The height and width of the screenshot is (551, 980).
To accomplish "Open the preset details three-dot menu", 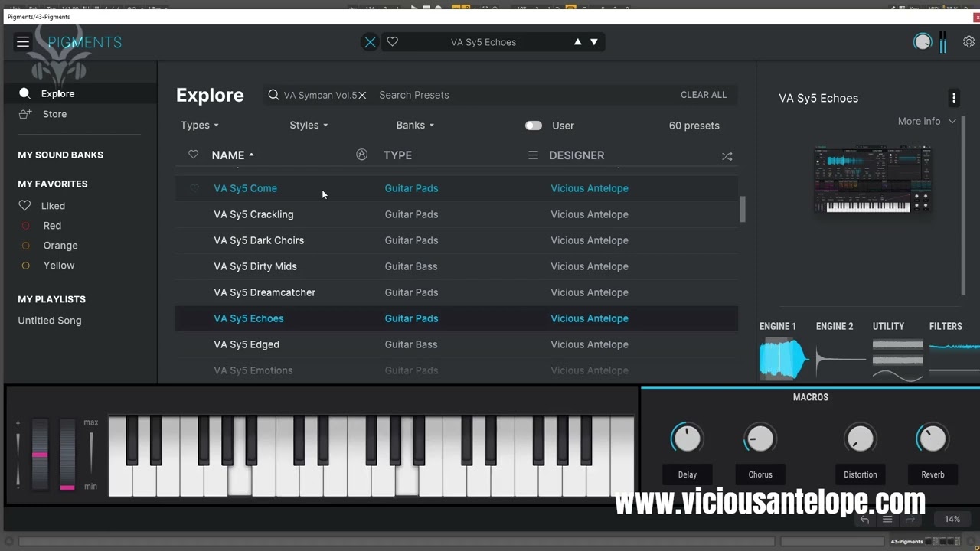I will click(x=954, y=98).
